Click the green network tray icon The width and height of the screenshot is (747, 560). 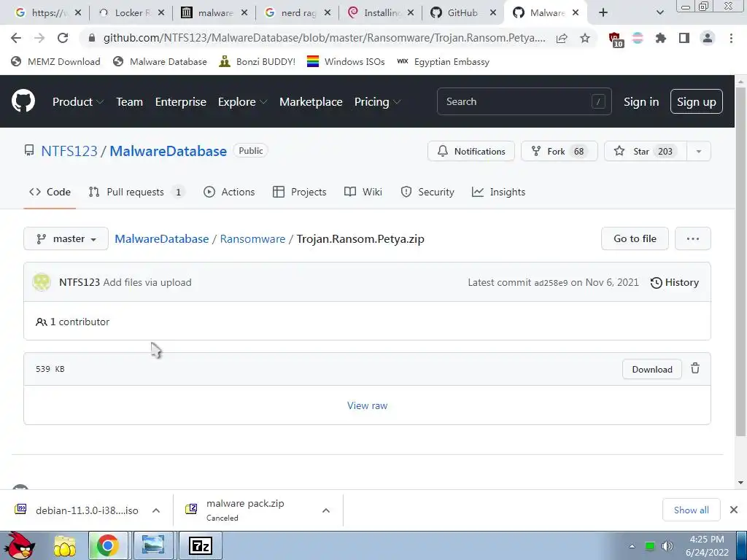(x=649, y=546)
